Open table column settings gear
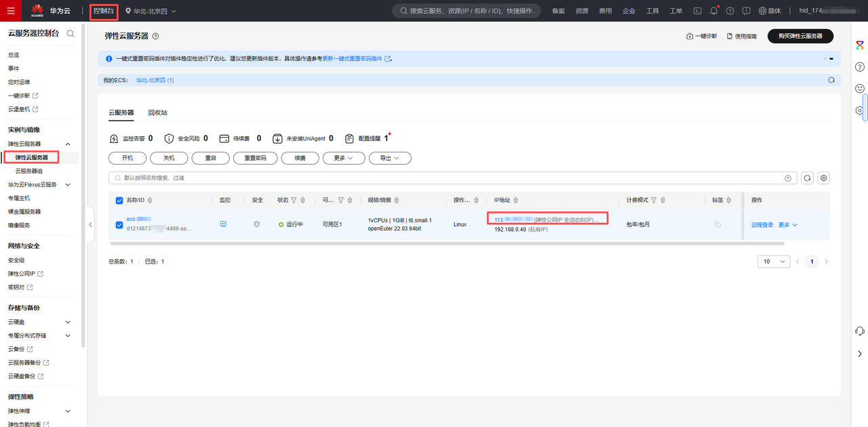This screenshot has width=868, height=427. point(824,178)
